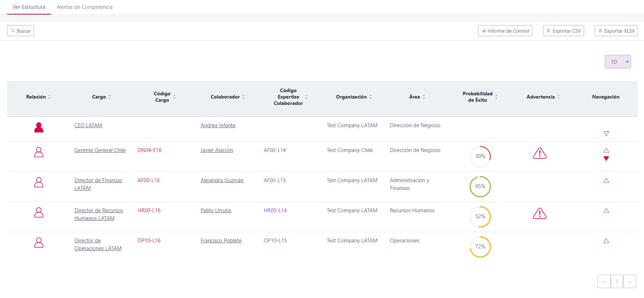Click the person icon for Director de Finanzas LATAM
Image resolution: width=644 pixels, height=298 pixels.
coord(39,182)
